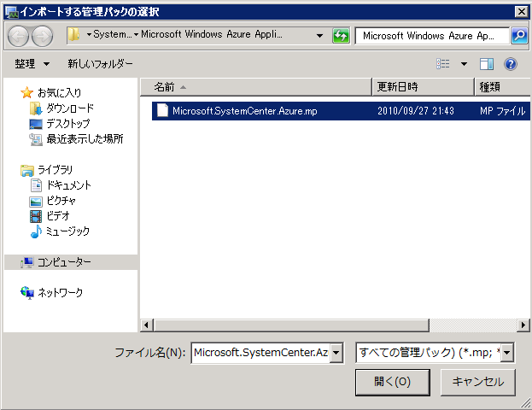Open the view options dropdown arrow

pos(464,64)
